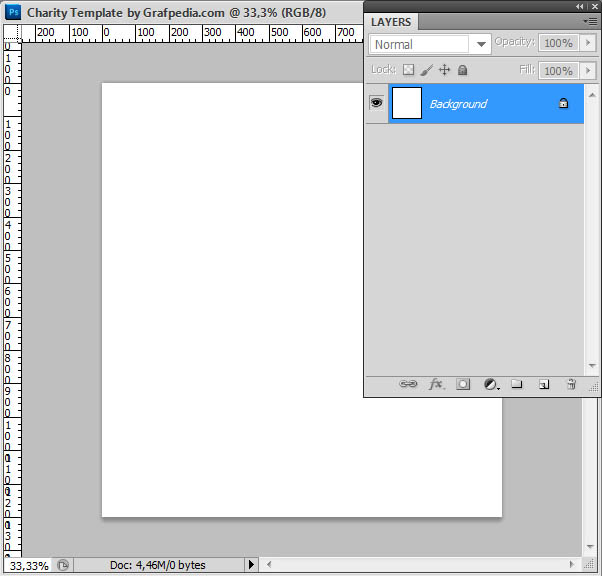Open the Layers panel options menu
Screen dimensions: 602x576
point(590,22)
